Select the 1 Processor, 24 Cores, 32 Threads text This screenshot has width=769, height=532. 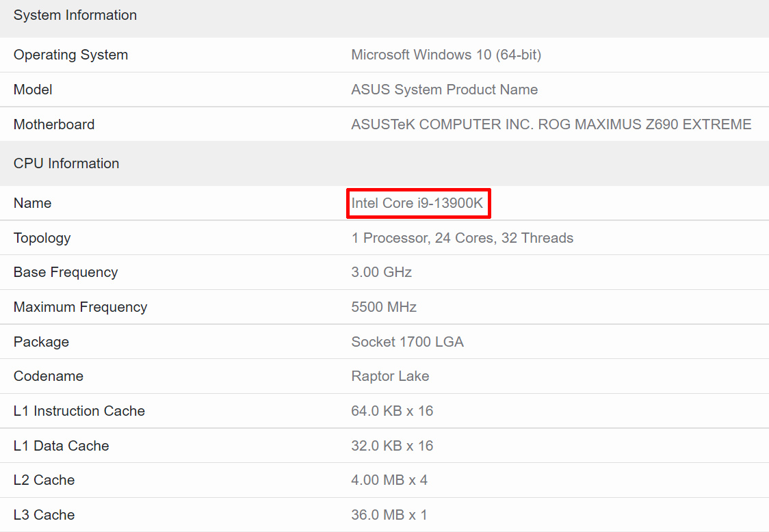[462, 238]
